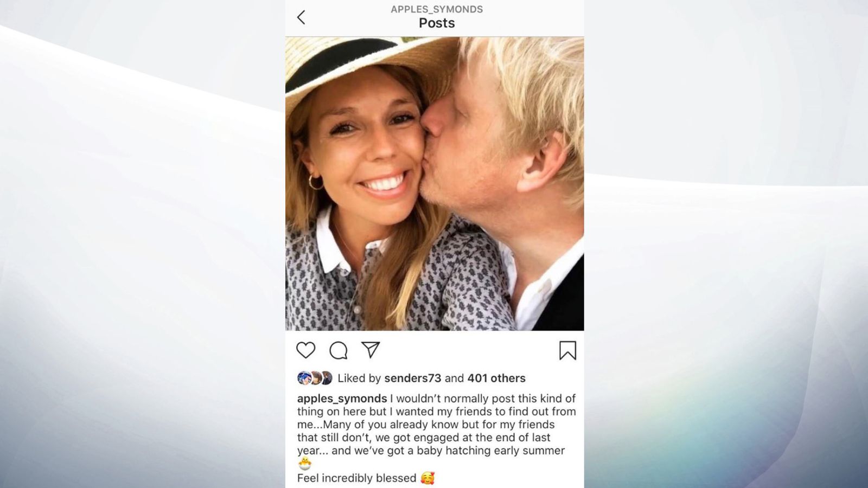Share the post with the paper plane icon
The image size is (868, 488).
coord(371,350)
